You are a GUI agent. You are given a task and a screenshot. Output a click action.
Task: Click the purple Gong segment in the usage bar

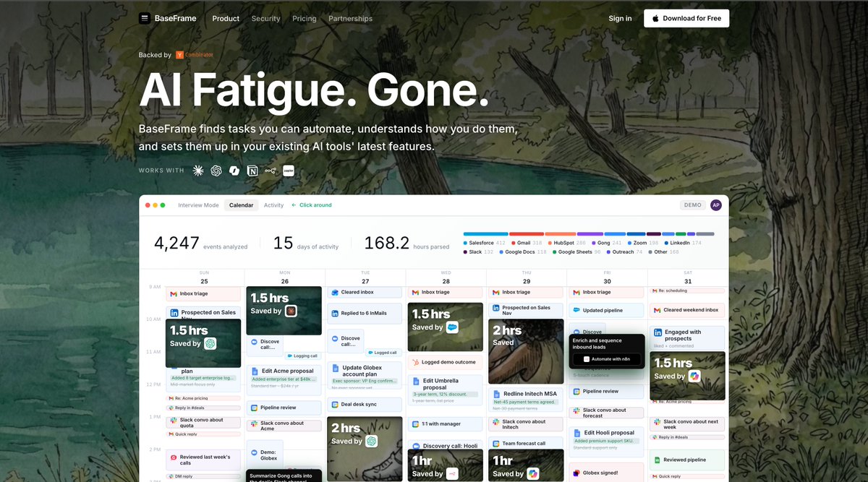point(590,234)
